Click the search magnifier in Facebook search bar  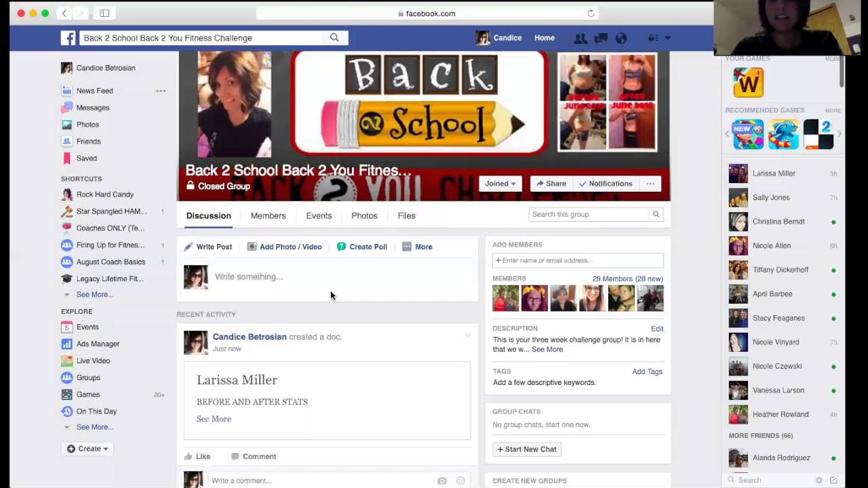(334, 38)
